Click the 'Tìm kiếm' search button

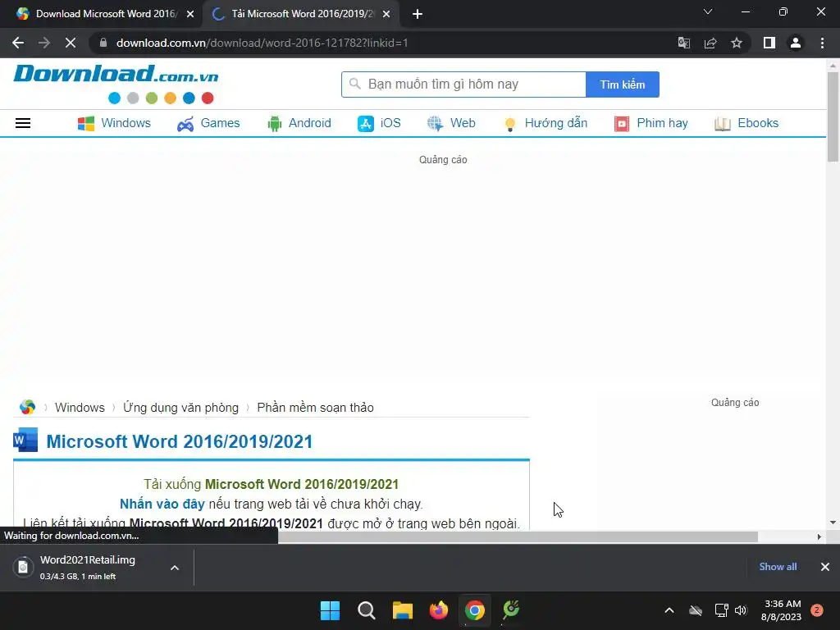click(623, 84)
